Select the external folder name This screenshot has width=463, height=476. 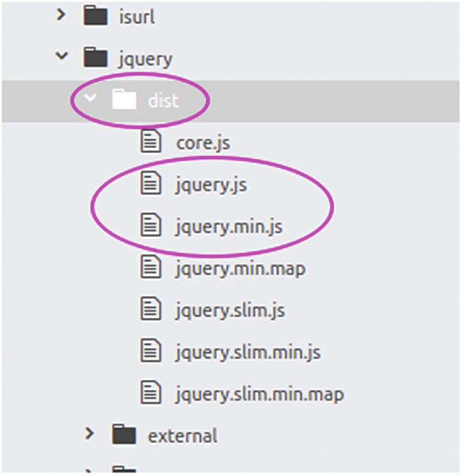(x=182, y=436)
